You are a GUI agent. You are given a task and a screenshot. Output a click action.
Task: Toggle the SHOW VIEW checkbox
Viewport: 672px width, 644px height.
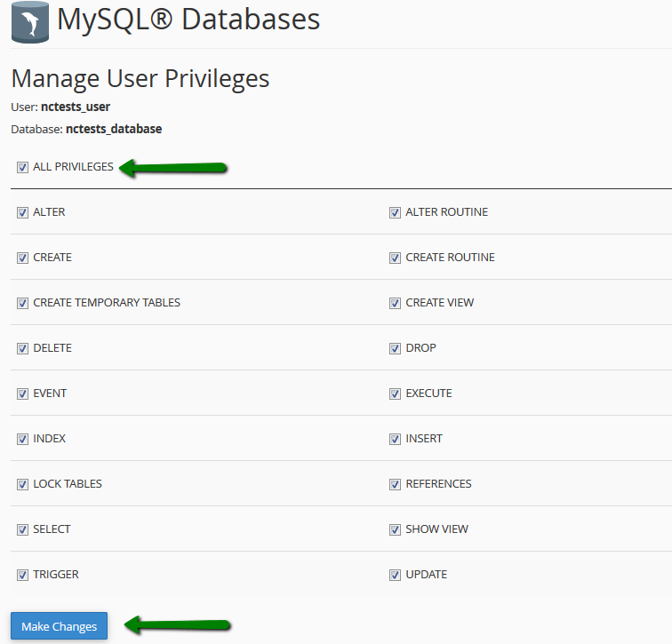(395, 529)
